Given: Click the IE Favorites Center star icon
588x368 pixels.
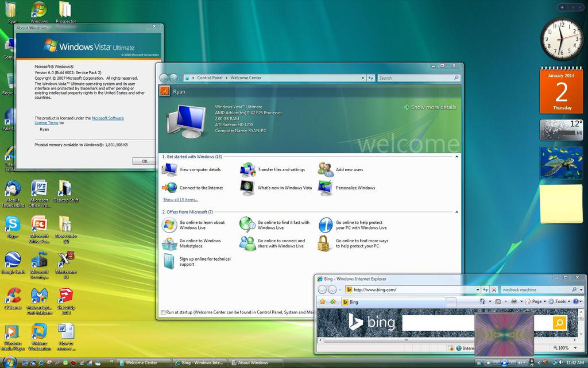Looking at the screenshot, I should click(x=323, y=301).
